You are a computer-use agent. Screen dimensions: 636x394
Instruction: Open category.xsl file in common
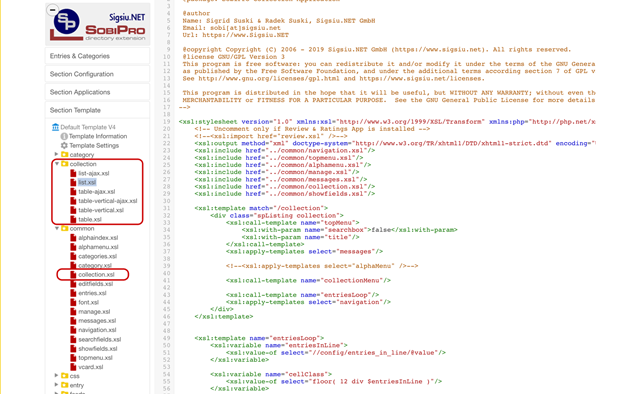tap(95, 265)
